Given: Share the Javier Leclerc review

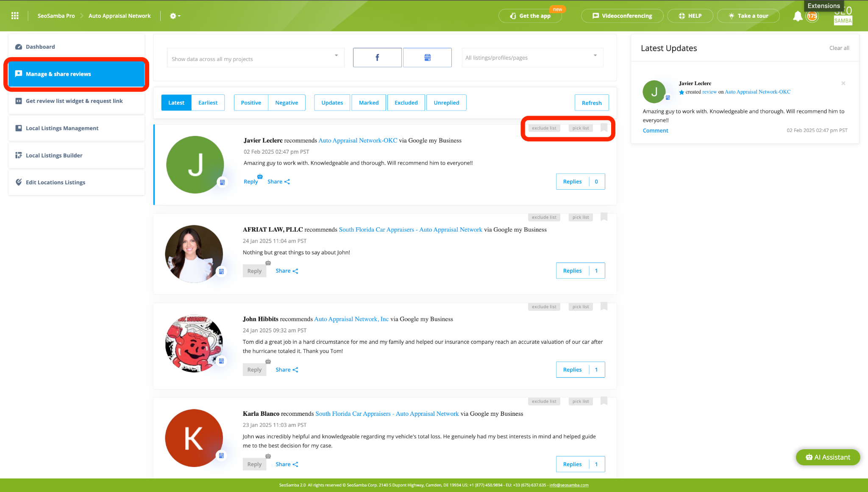Looking at the screenshot, I should pos(278,182).
